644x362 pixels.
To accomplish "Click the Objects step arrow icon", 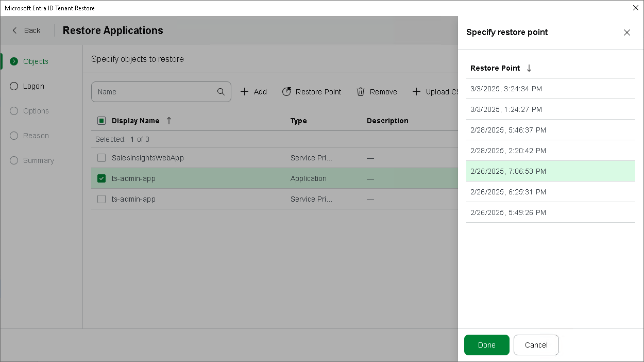I will [x=14, y=61].
